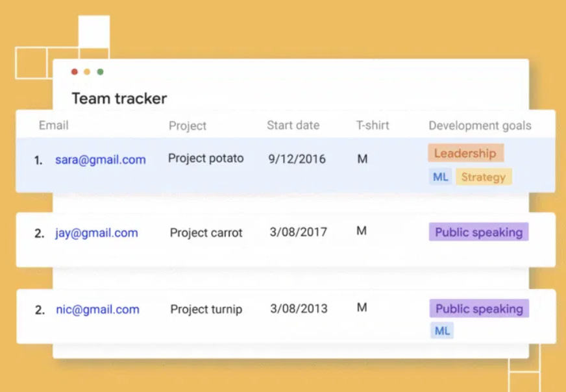The height and width of the screenshot is (392, 566).
Task: Sort by the Project column header
Action: (188, 126)
